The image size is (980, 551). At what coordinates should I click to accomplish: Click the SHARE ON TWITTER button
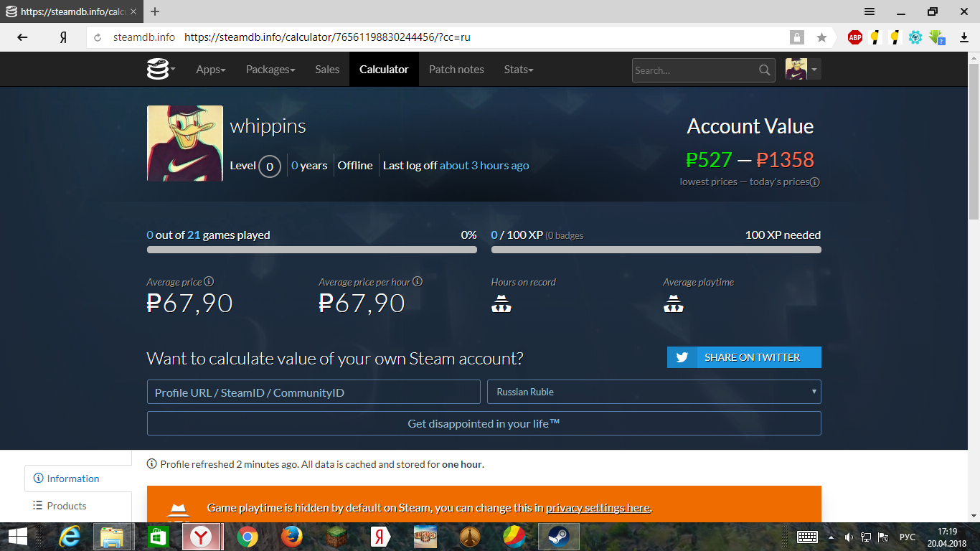click(744, 357)
